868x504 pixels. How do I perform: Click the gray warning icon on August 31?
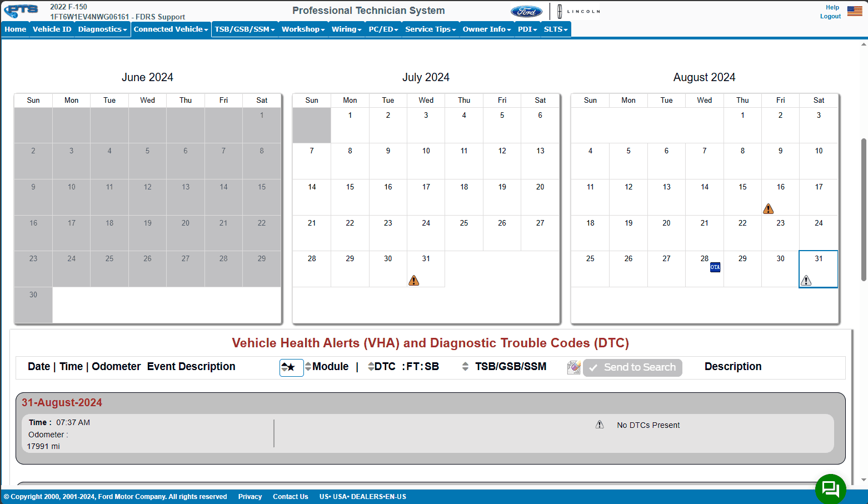click(x=806, y=281)
